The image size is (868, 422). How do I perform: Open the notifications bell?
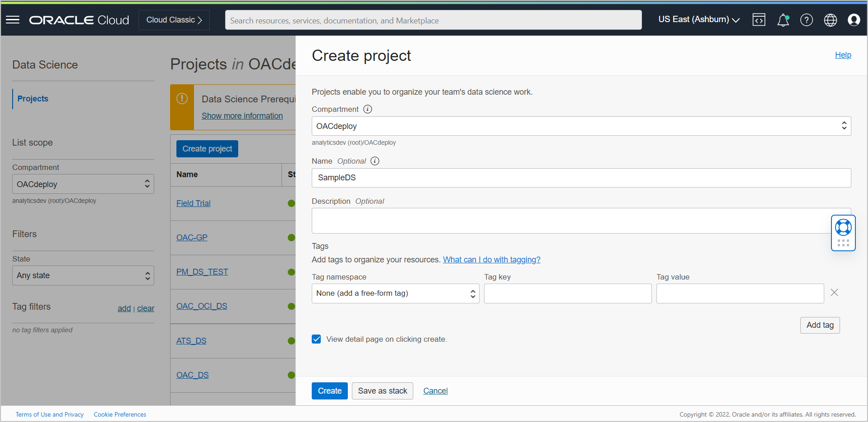783,20
